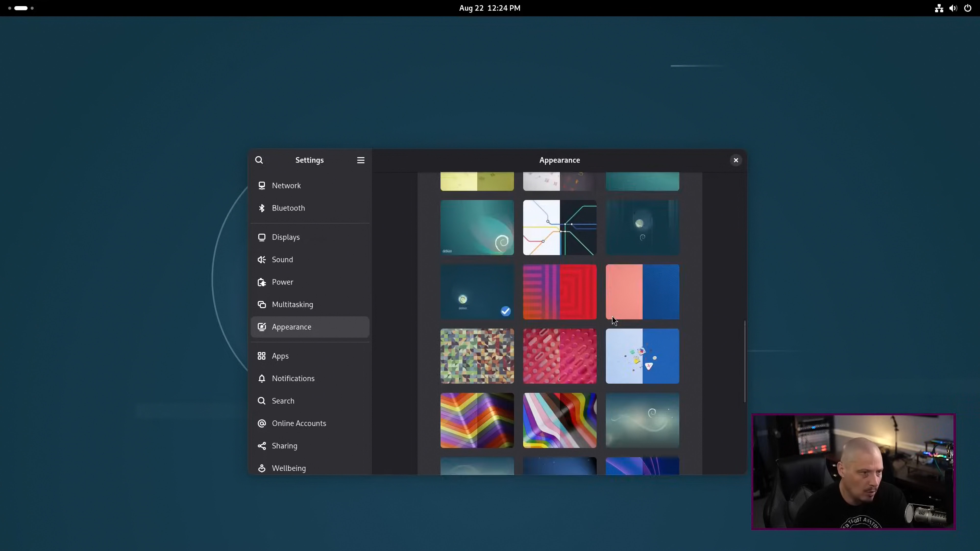
Task: Select the rainbow zigzag stripes wallpaper
Action: (477, 420)
